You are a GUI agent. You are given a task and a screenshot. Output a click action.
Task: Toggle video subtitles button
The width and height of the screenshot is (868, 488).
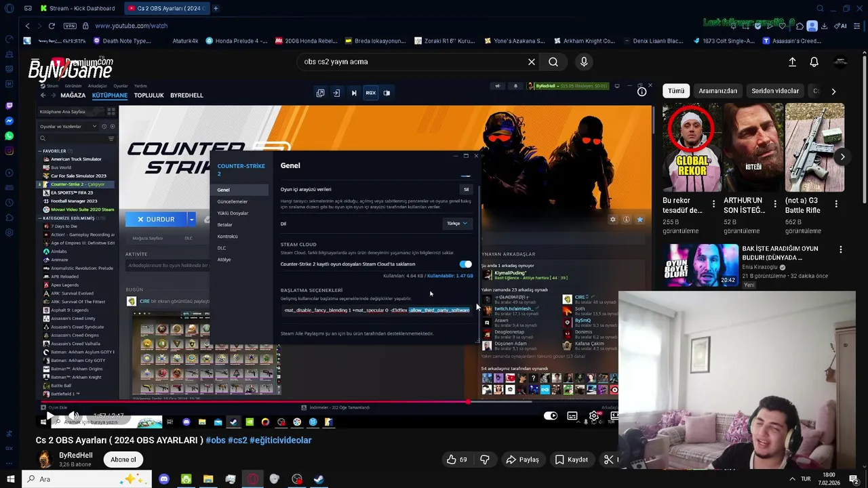pyautogui.click(x=572, y=415)
